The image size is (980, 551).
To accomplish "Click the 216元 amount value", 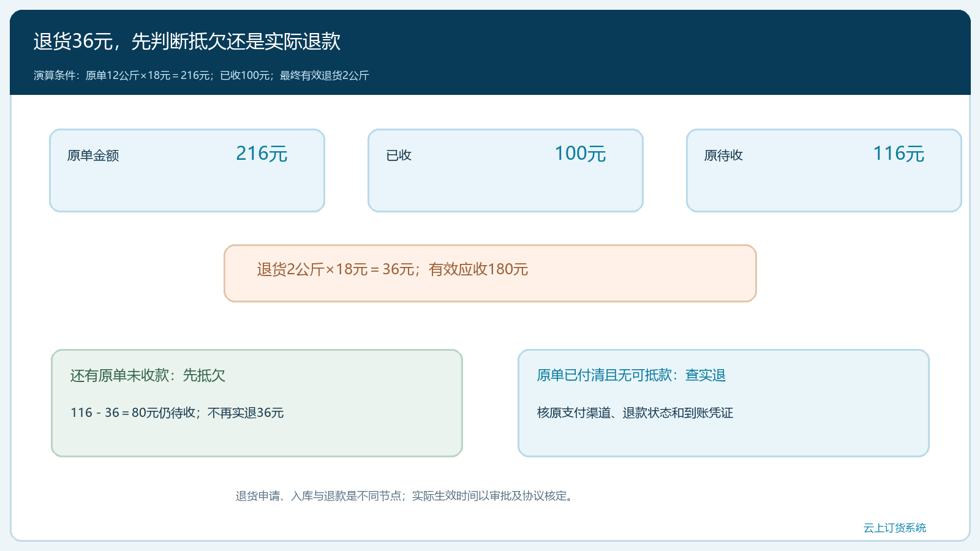I will (262, 153).
